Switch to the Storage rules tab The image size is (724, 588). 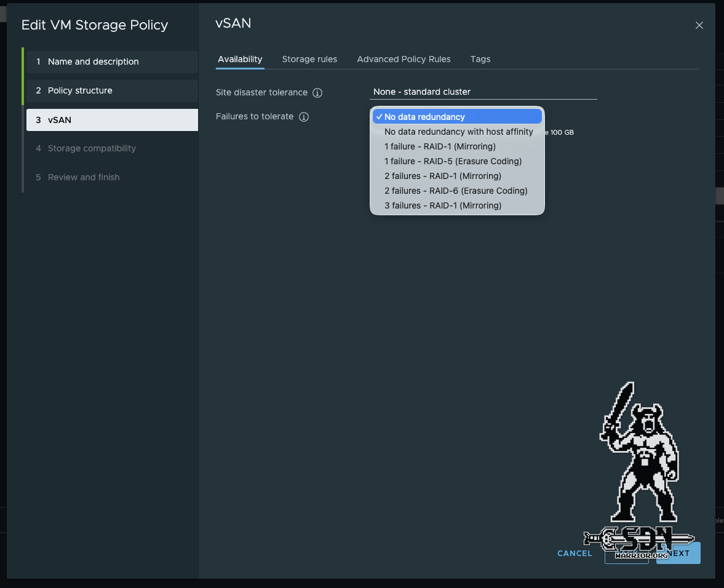coord(309,59)
